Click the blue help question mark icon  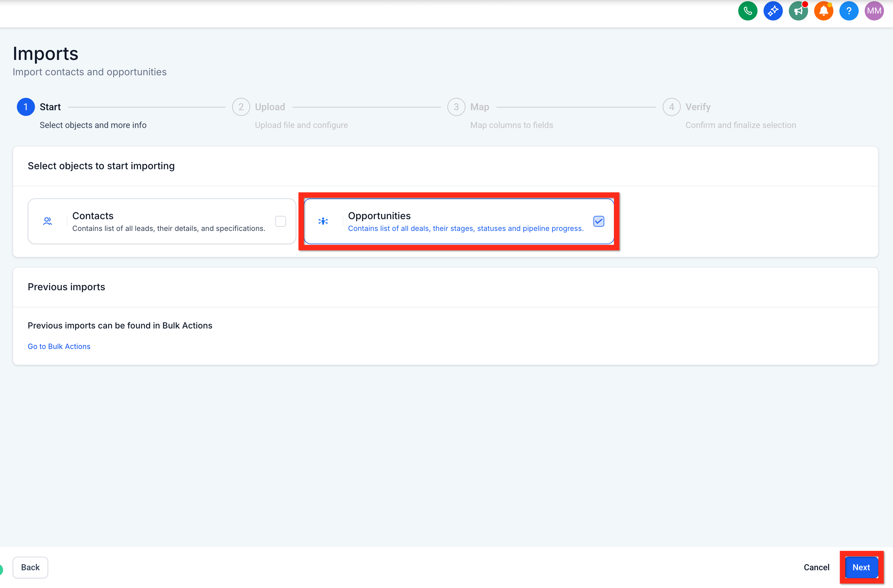point(848,11)
